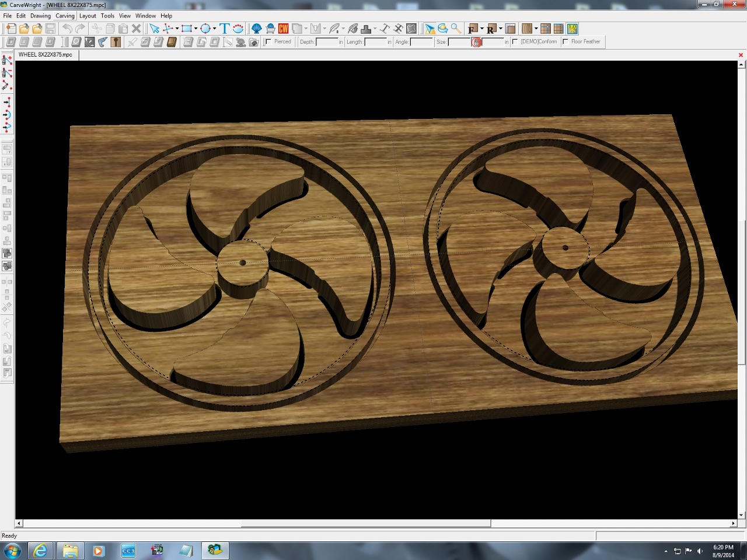Viewport: 747px width, 560px height.
Task: Click inside the Depth input field
Action: (x=326, y=42)
